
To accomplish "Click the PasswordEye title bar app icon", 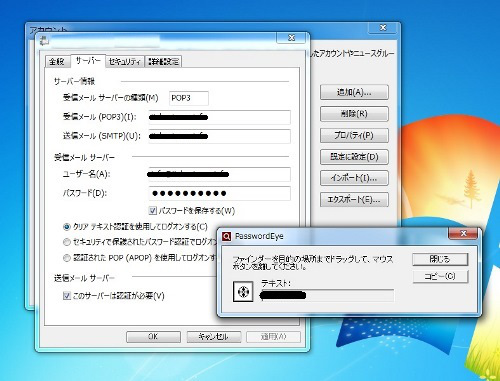I will point(227,236).
